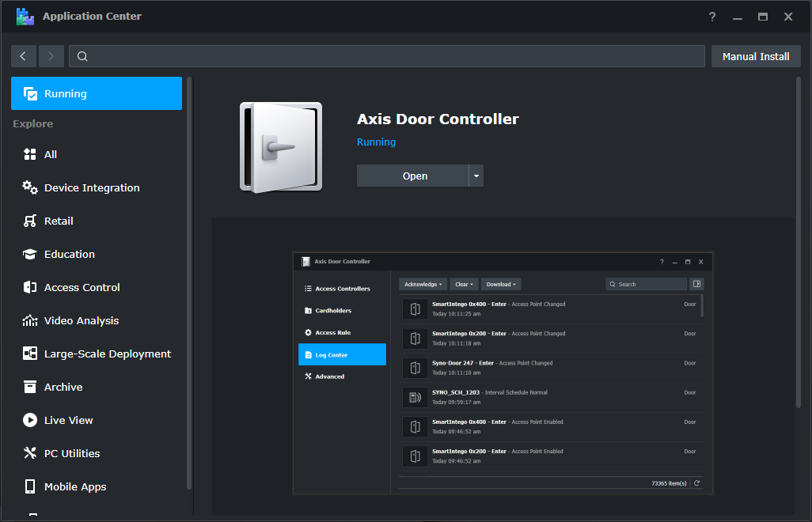
Task: Click the All grid icon
Action: click(x=30, y=154)
